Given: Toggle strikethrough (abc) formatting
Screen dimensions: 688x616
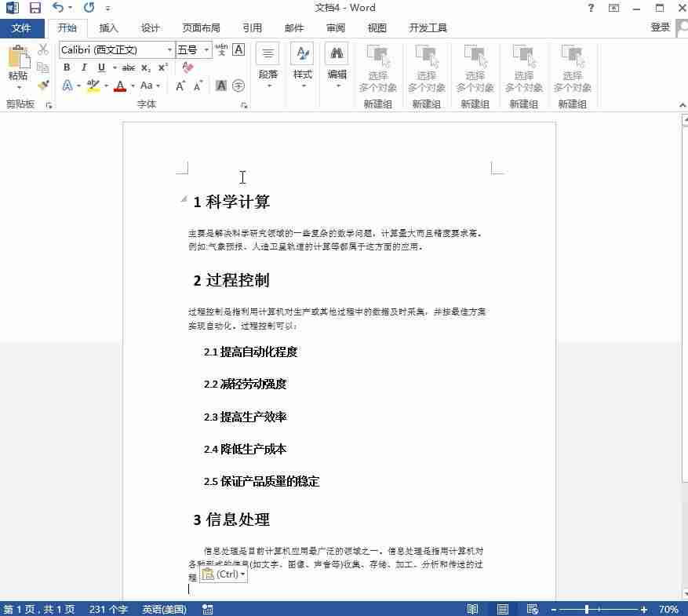Looking at the screenshot, I should click(129, 67).
